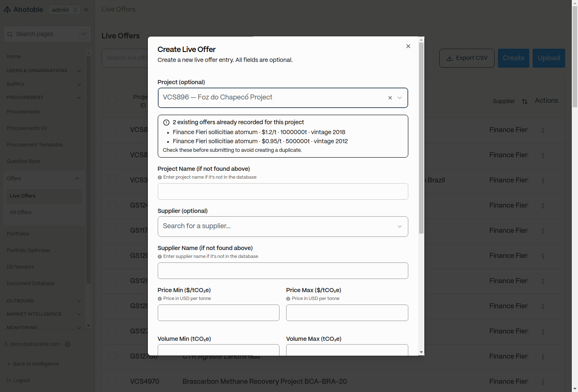Open actions menu for GS12780 row
The width and height of the screenshot is (578, 392).
[543, 357]
